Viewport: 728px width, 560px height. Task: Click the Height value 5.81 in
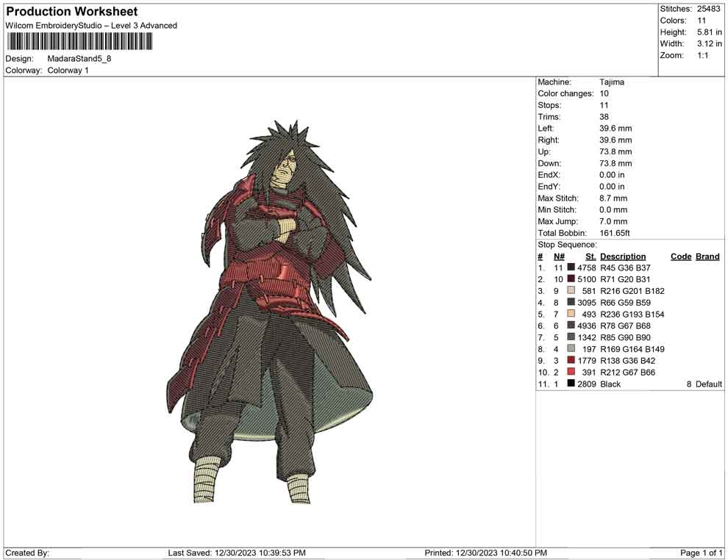click(x=709, y=32)
